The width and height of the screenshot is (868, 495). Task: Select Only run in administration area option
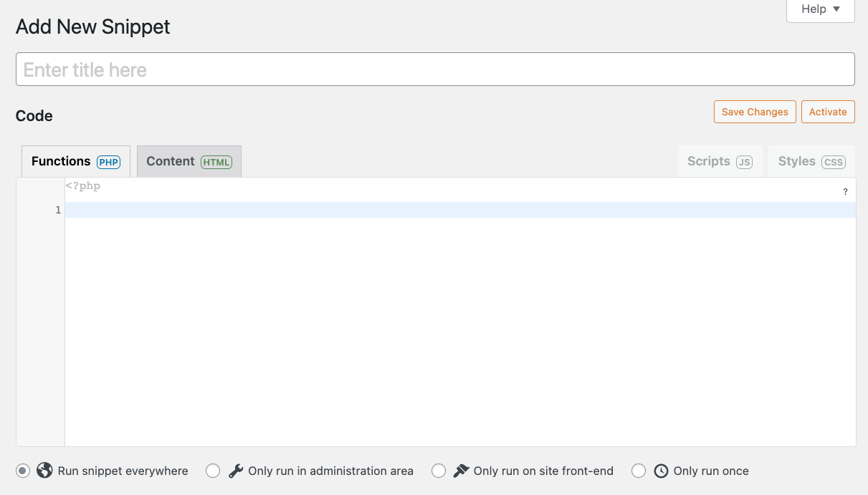tap(213, 471)
